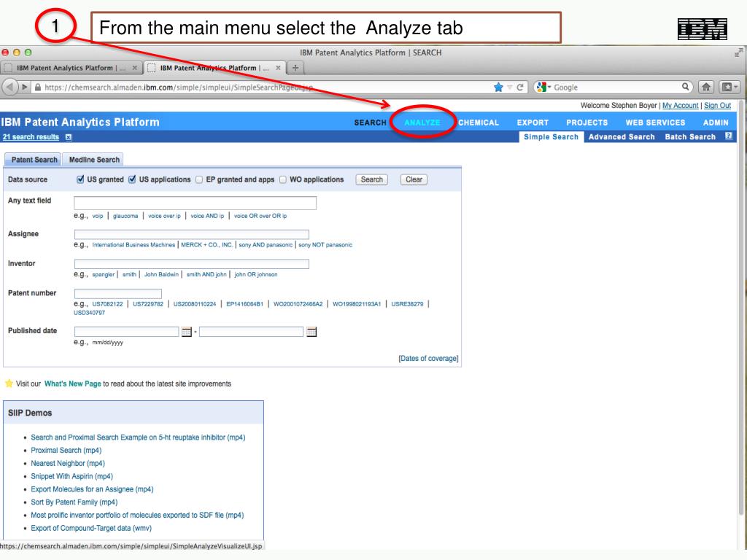
Task: Click the Sign Out link
Action: tap(717, 105)
